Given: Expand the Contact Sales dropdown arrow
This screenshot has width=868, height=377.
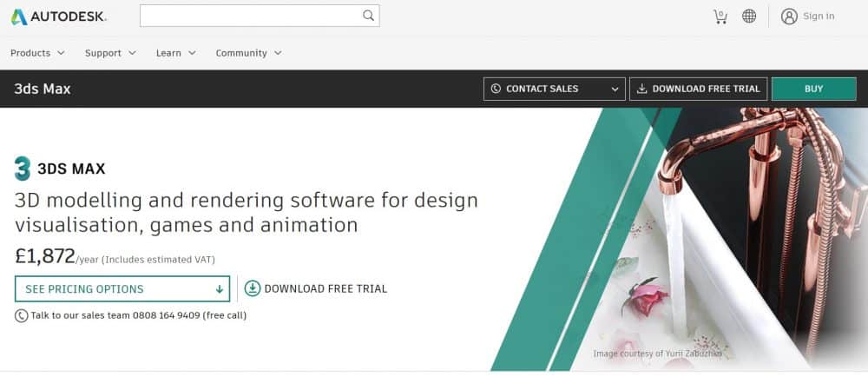Looking at the screenshot, I should click(615, 89).
